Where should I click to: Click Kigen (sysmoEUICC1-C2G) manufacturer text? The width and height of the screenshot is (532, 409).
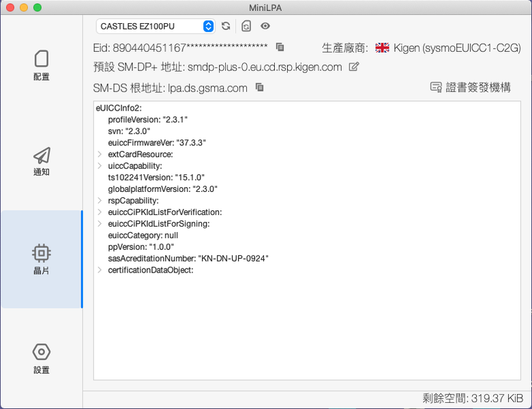[457, 48]
